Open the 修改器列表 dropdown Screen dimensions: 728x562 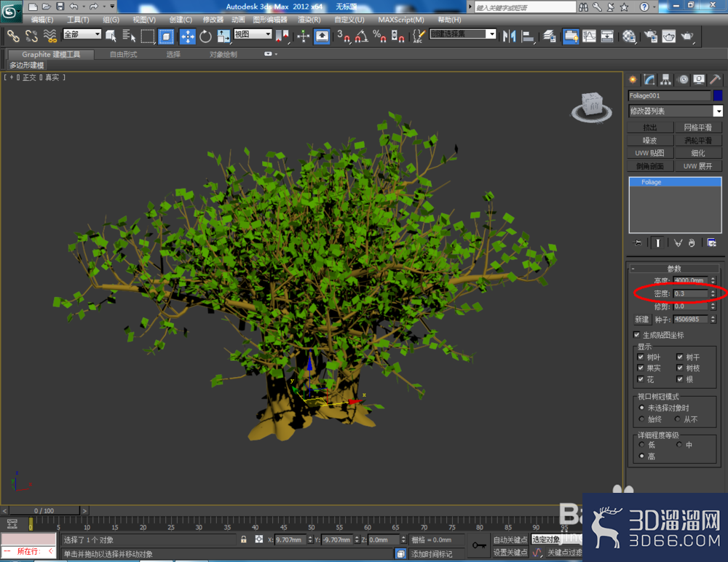[718, 111]
